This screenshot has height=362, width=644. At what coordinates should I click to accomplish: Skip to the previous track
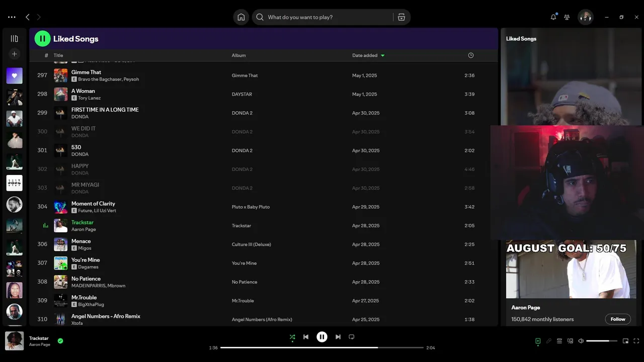306,337
